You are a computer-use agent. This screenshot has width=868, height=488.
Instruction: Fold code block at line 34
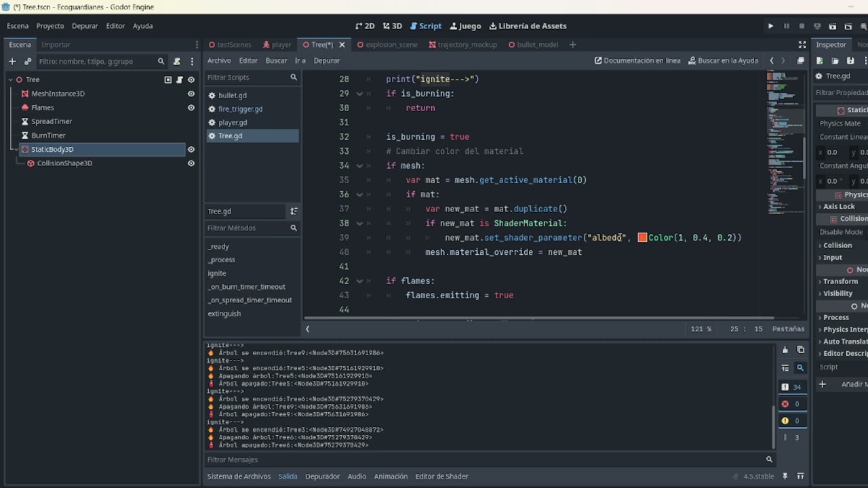click(x=359, y=165)
